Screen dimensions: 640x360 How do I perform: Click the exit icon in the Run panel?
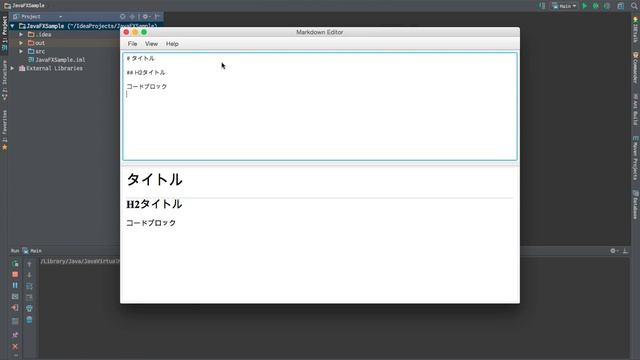click(x=15, y=308)
